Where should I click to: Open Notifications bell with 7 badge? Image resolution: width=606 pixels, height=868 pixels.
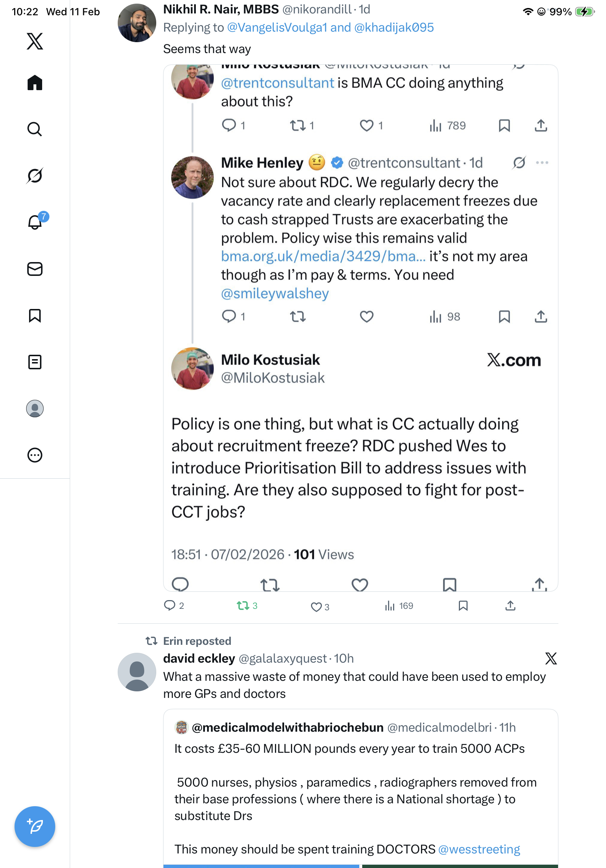coord(35,222)
